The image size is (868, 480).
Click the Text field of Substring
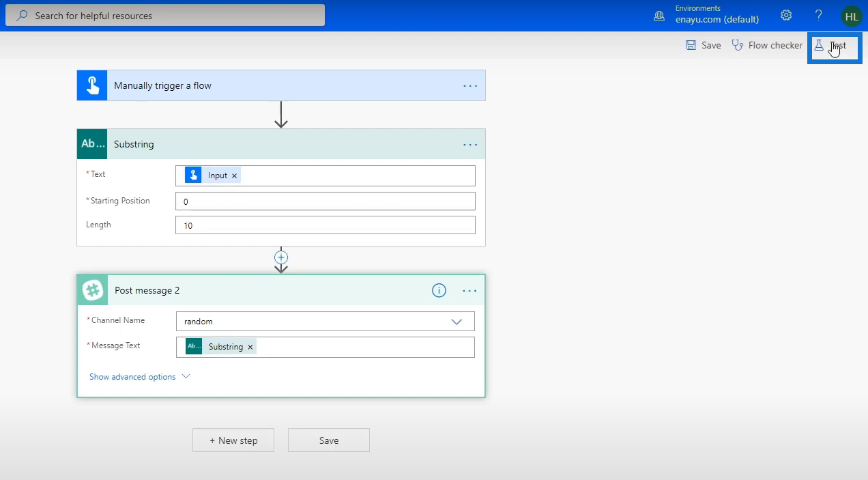pos(325,175)
